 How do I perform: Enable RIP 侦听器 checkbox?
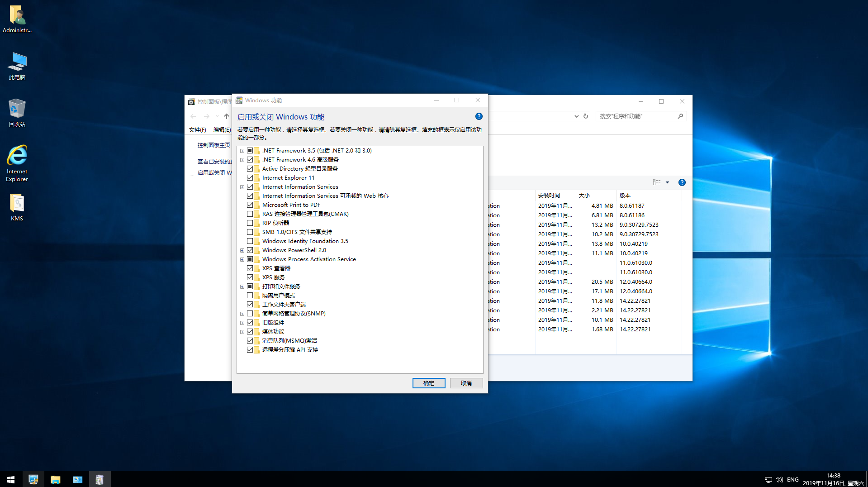[x=250, y=223]
